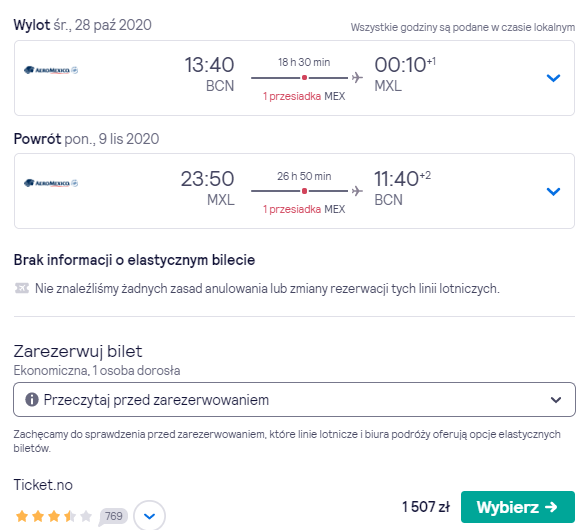The image size is (579, 530).
Task: Select the outbound flight card departing 13:40
Action: [294, 78]
